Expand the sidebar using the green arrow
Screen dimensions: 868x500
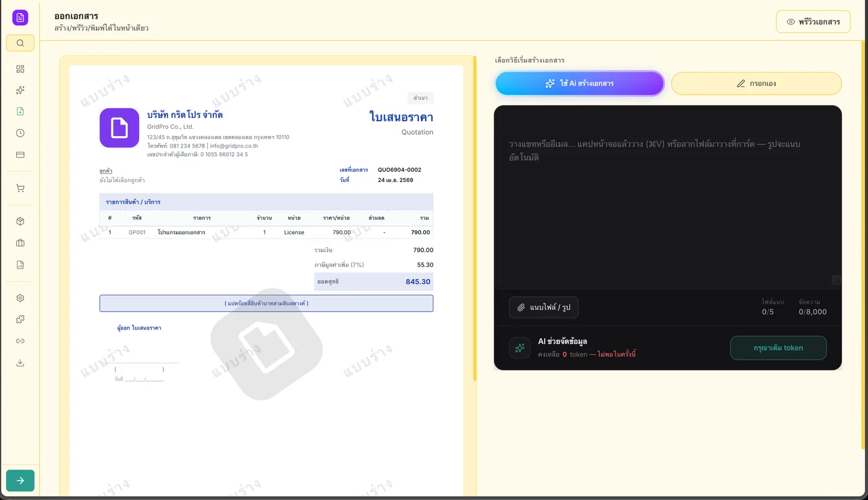click(20, 480)
